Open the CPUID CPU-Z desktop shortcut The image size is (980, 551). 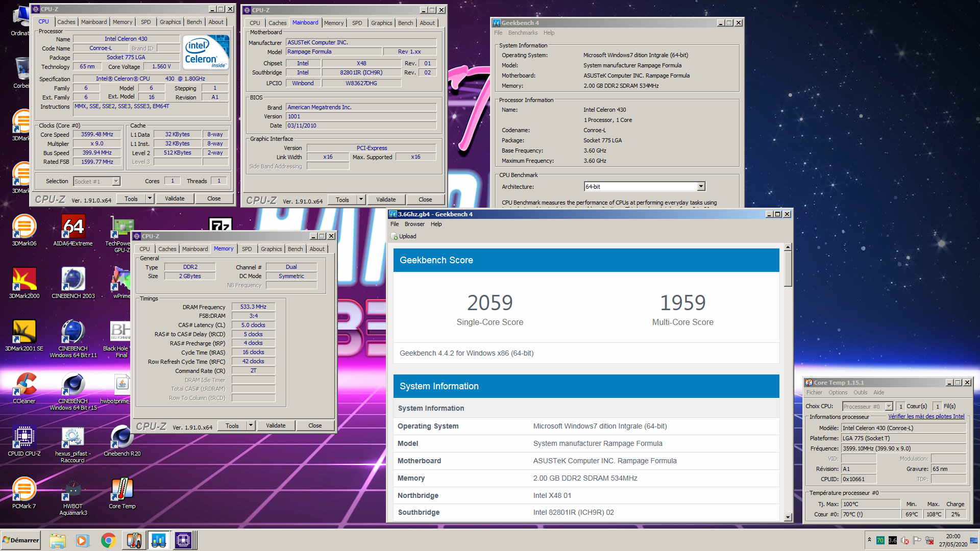pos(24,441)
